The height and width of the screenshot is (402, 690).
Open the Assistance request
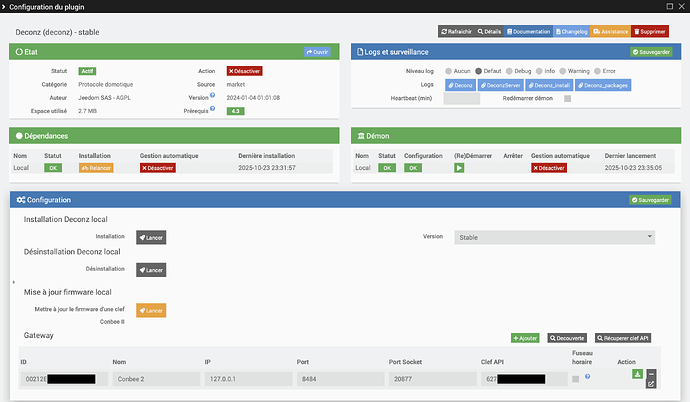pos(610,32)
